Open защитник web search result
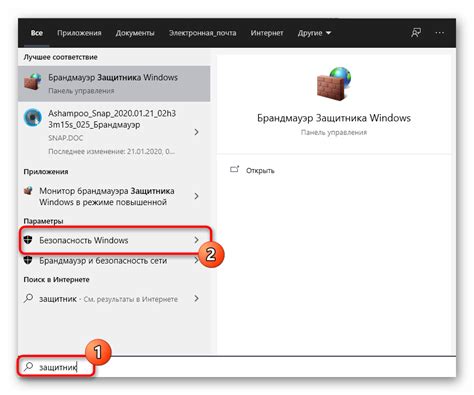The width and height of the screenshot is (474, 395). [114, 299]
